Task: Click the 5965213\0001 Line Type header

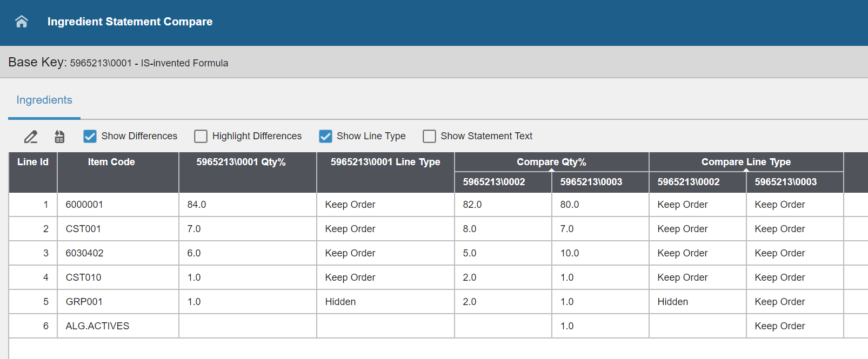Action: [385, 162]
